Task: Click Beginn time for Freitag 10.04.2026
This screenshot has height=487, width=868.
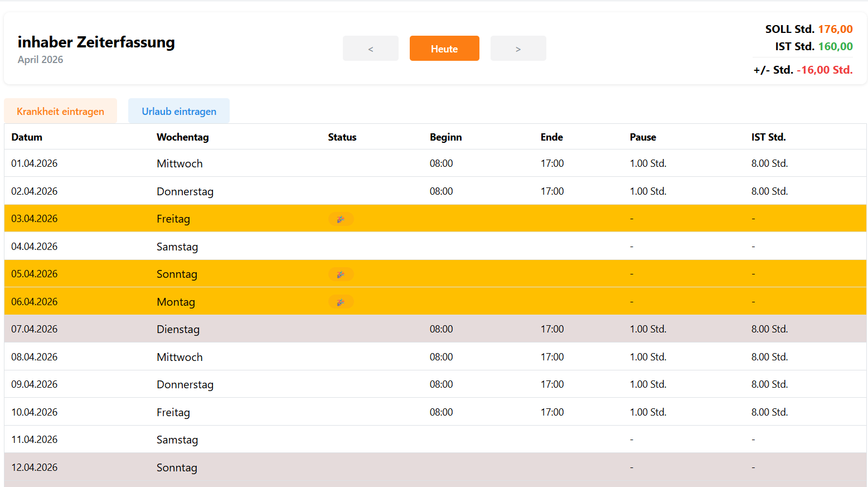Action: coord(441,412)
